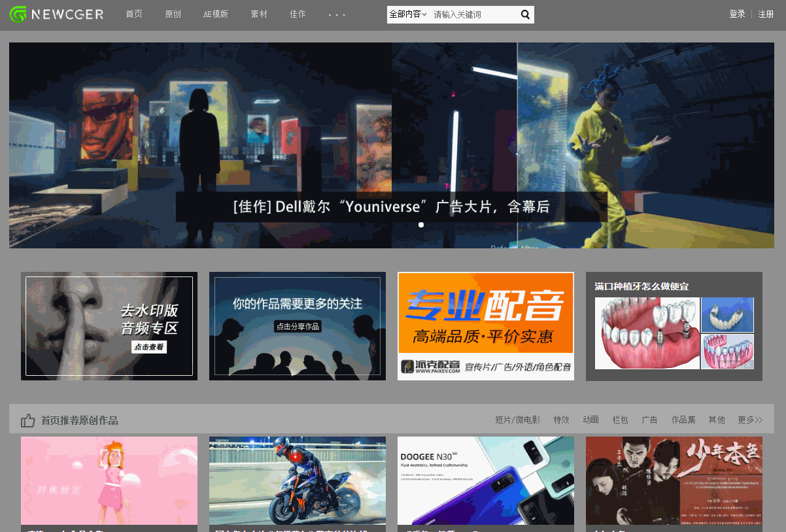
Task: Click the 登录 login link
Action: tap(737, 14)
